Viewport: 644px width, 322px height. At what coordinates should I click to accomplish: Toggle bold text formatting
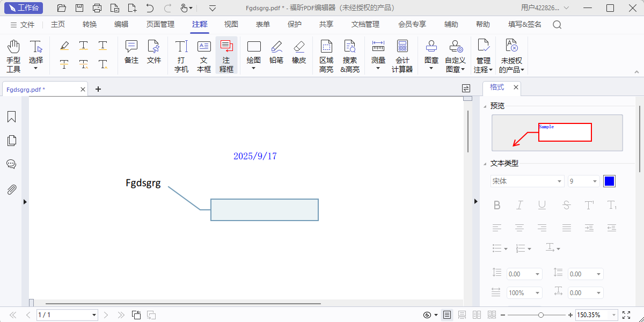pyautogui.click(x=497, y=204)
